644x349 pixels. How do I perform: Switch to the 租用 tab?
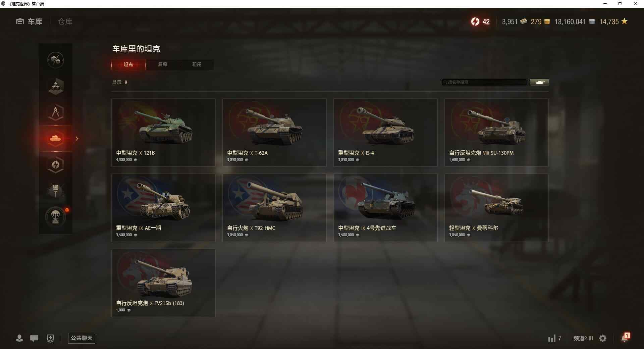click(x=197, y=64)
